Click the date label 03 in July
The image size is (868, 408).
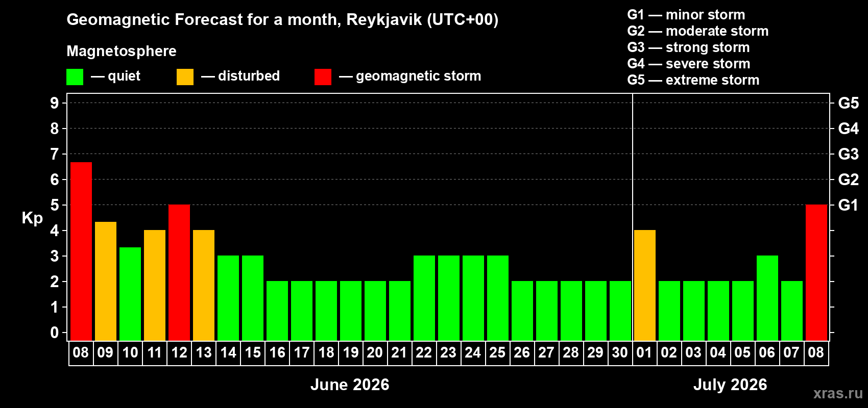point(693,353)
